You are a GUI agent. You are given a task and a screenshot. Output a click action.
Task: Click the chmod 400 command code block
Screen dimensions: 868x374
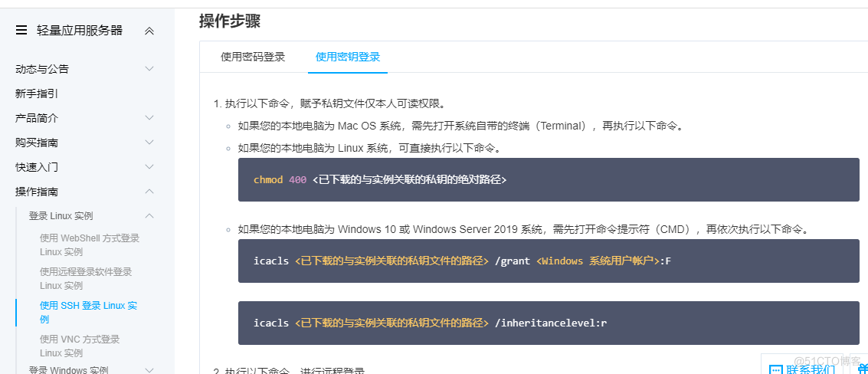(549, 179)
